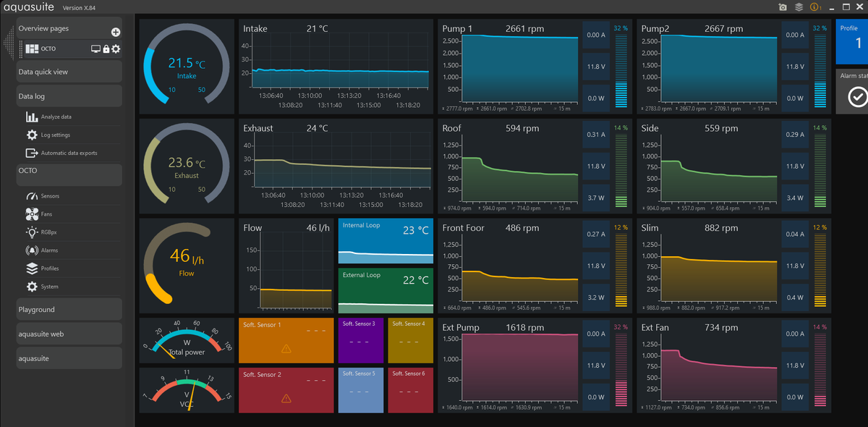The width and height of the screenshot is (868, 427).
Task: Expand the aquasuite web section
Action: coord(69,334)
